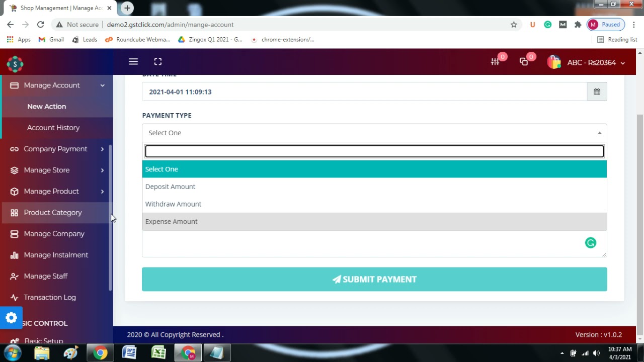The image size is (644, 362).
Task: Open Excel from the taskbar
Action: pos(158,353)
